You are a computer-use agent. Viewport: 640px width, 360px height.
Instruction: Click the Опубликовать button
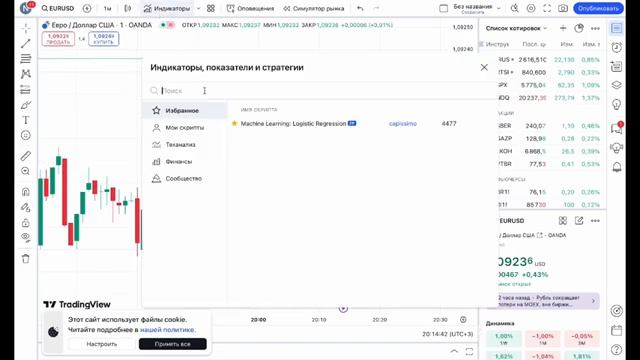[598, 8]
